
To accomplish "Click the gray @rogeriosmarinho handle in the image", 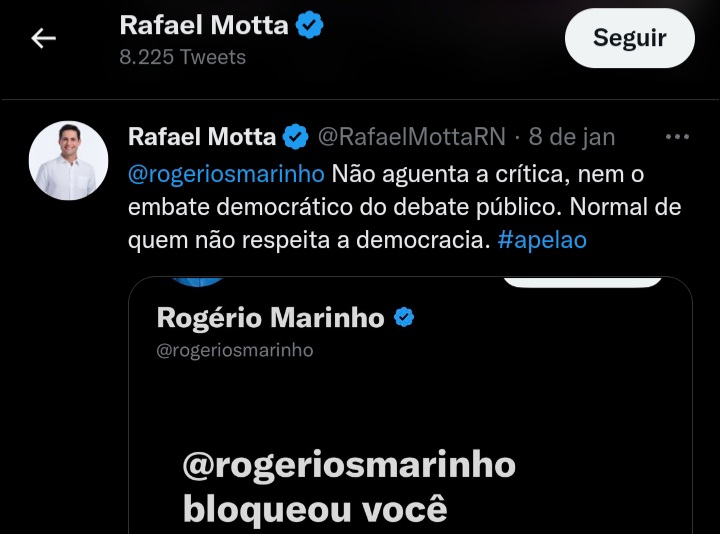I will pos(235,350).
